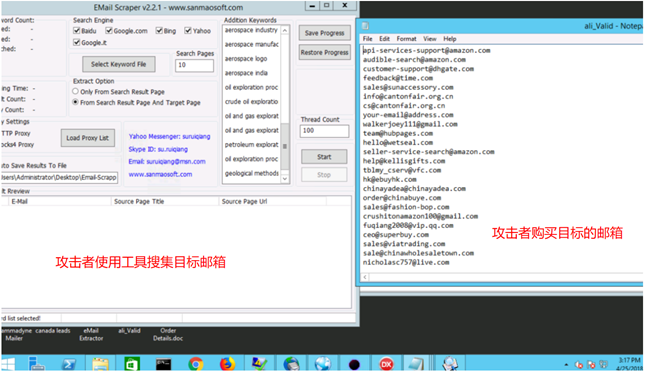Launch PowerShell from the taskbar
This screenshot has height=373, width=645.
coord(69,364)
